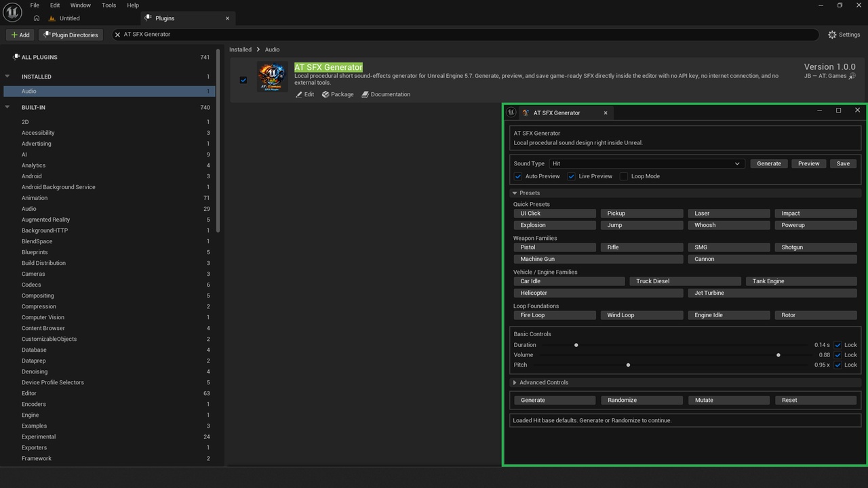868x488 pixels.
Task: Click the plugin category list scrollbar
Action: pyautogui.click(x=218, y=141)
